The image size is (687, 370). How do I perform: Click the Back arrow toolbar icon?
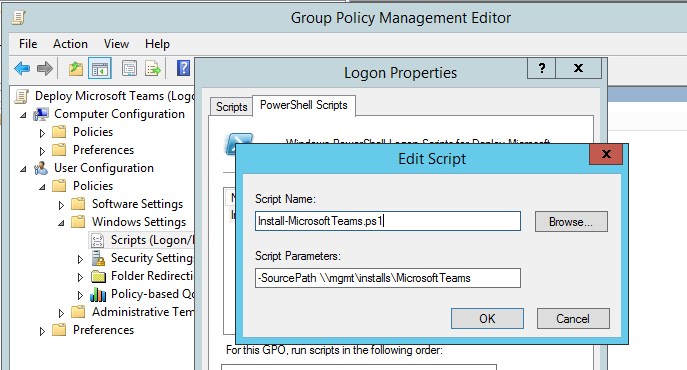tap(22, 68)
